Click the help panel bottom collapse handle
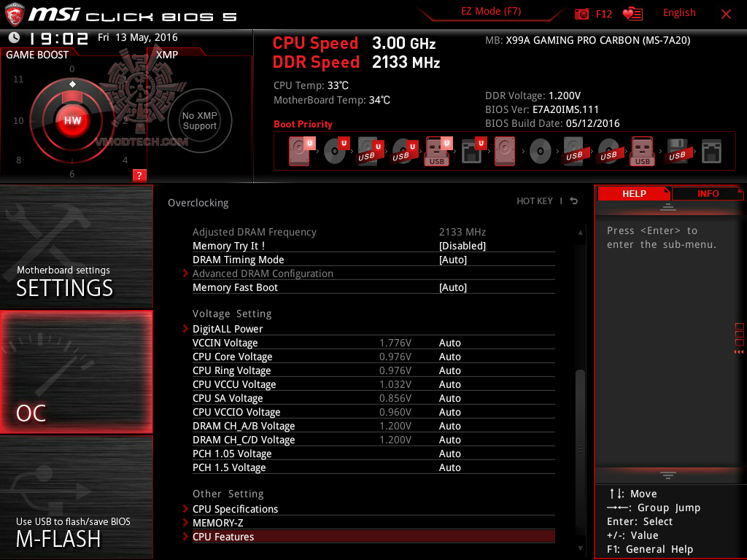The height and width of the screenshot is (560, 747). tap(667, 475)
